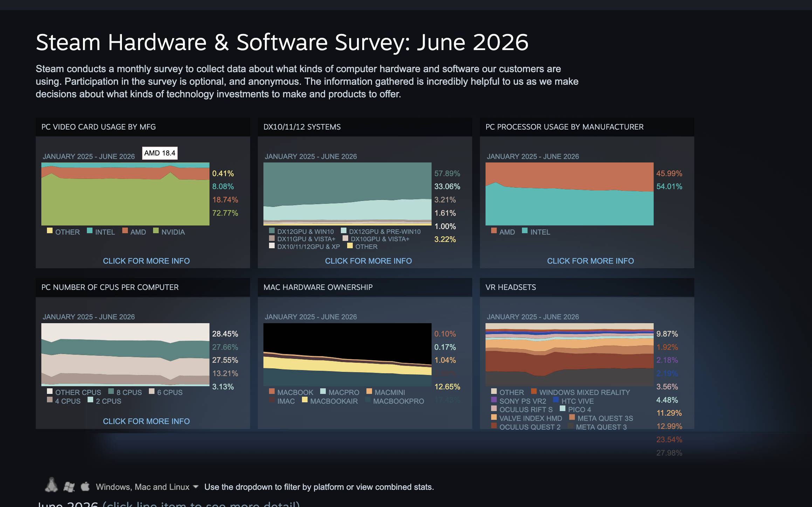
Task: Click the PC PROCESSOR USAGE BY MANUFACTURER header
Action: 587,127
